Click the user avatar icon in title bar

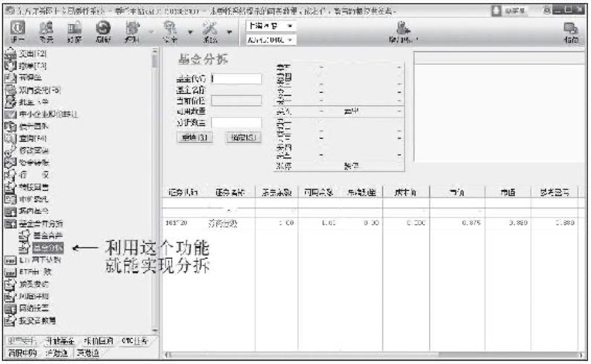(496, 10)
